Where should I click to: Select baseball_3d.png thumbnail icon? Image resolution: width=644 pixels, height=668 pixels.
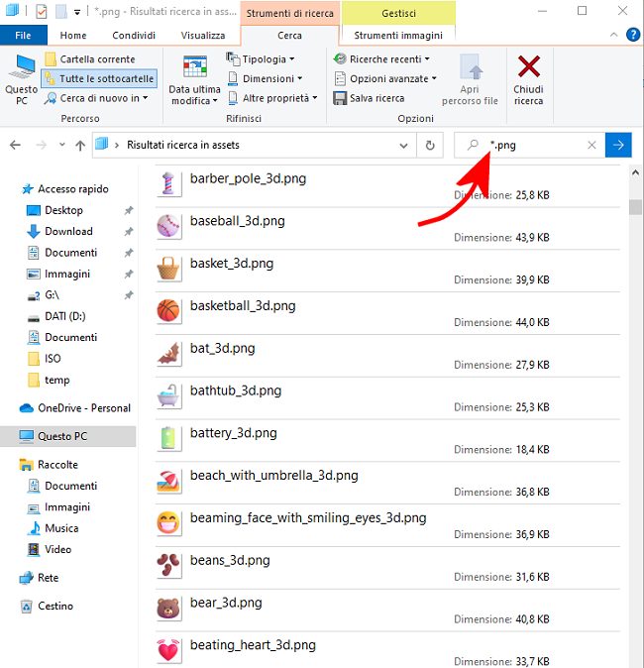[168, 226]
